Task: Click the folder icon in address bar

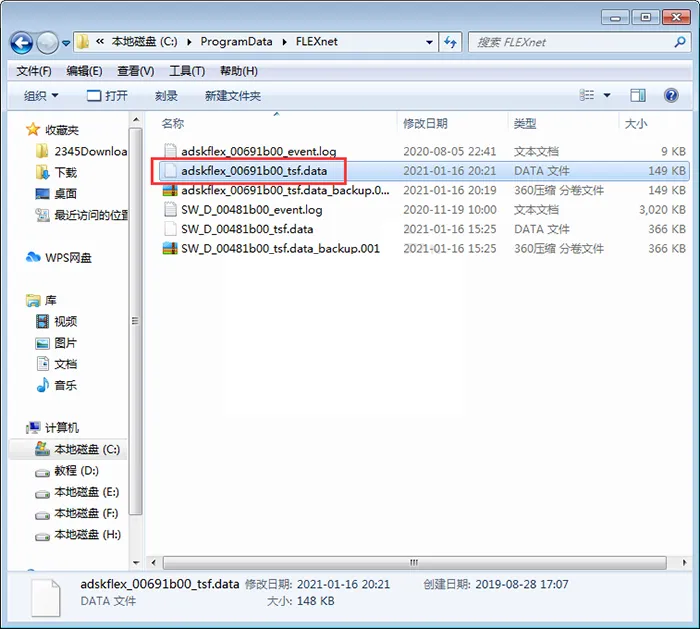Action: (x=83, y=42)
